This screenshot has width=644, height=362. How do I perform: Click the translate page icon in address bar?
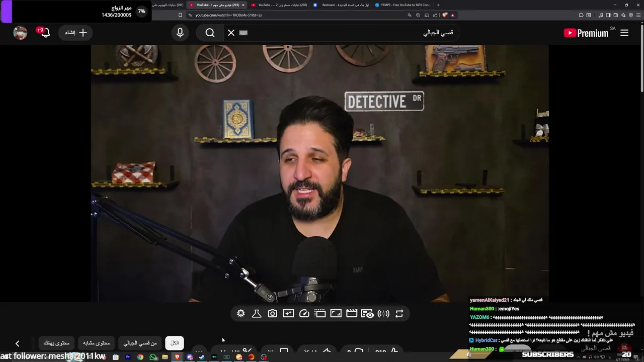tap(410, 15)
